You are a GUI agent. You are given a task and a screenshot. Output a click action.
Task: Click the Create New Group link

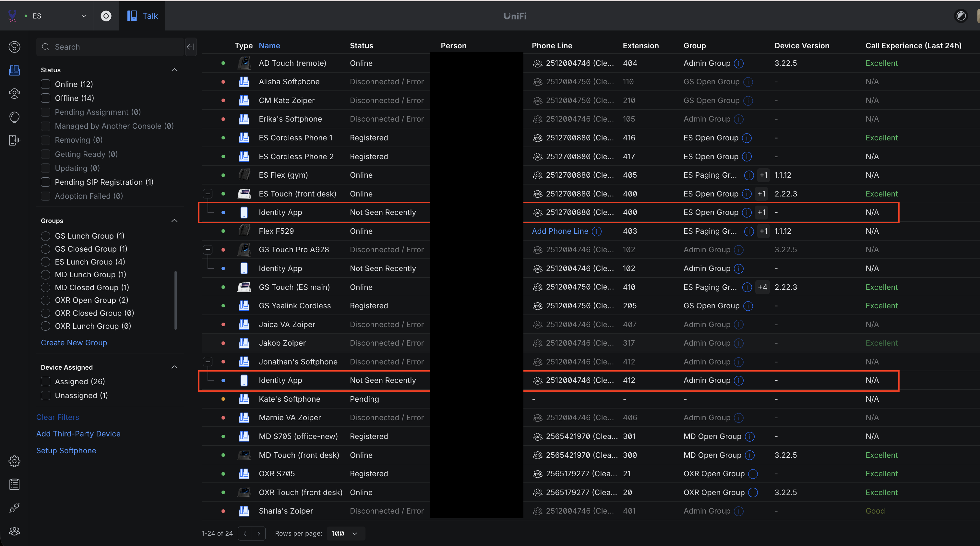[74, 342]
